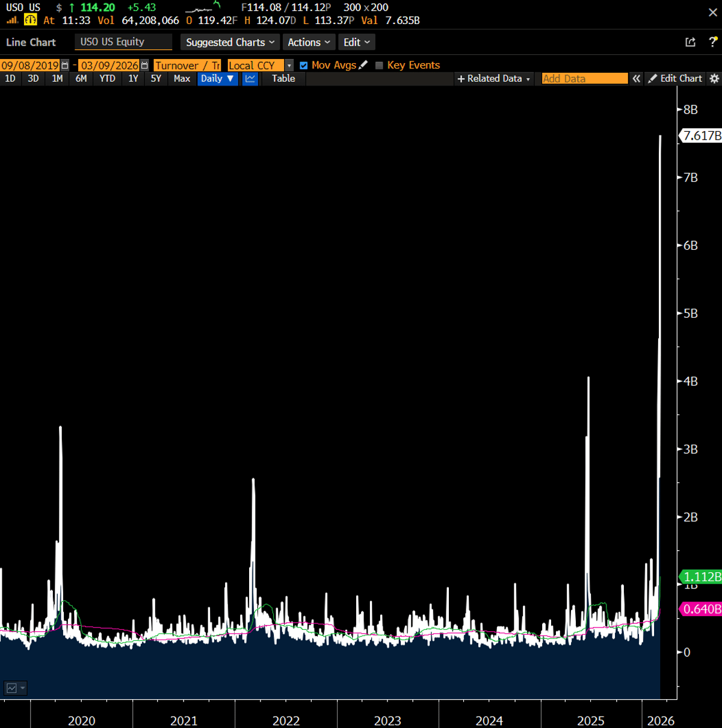Enable the Key Events checkbox

pos(379,65)
